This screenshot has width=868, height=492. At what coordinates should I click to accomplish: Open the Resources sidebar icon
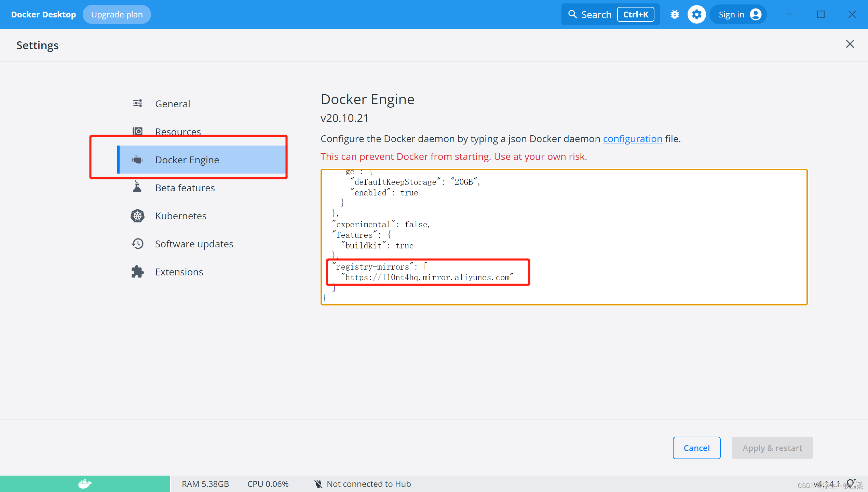[137, 131]
